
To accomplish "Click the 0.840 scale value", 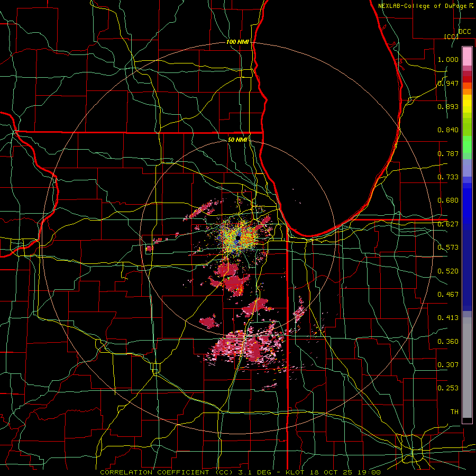I will click(448, 130).
